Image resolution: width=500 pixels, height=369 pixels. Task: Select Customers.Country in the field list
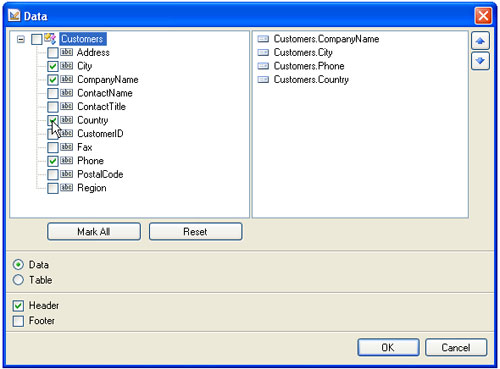tap(311, 80)
